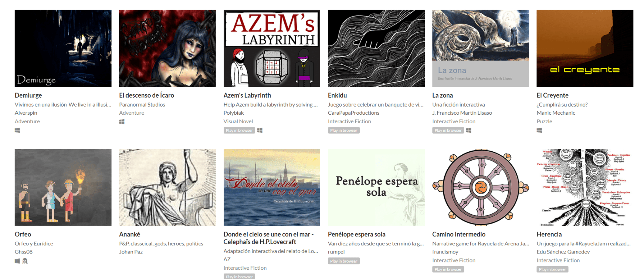Image resolution: width=644 pixels, height=279 pixels.
Task: Open the Puzzle genre link
Action: pyautogui.click(x=544, y=121)
